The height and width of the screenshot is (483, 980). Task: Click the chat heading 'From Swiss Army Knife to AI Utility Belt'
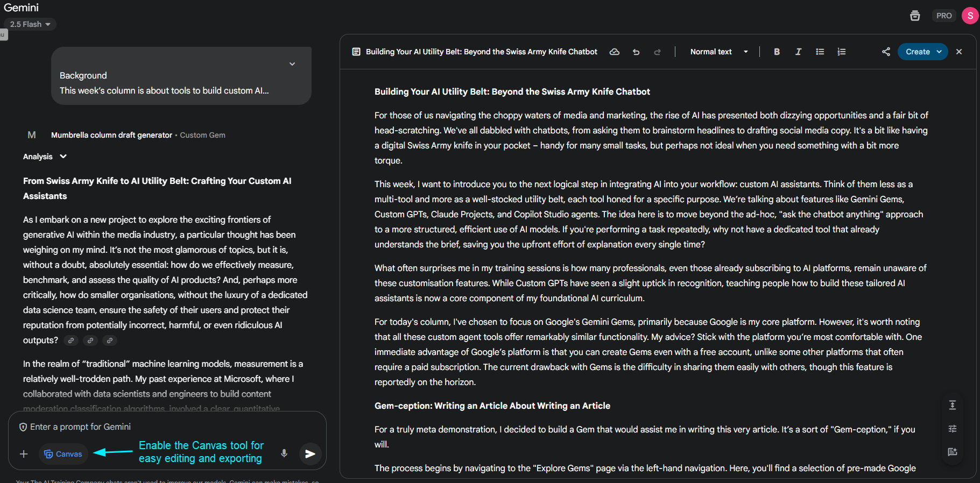click(x=157, y=188)
